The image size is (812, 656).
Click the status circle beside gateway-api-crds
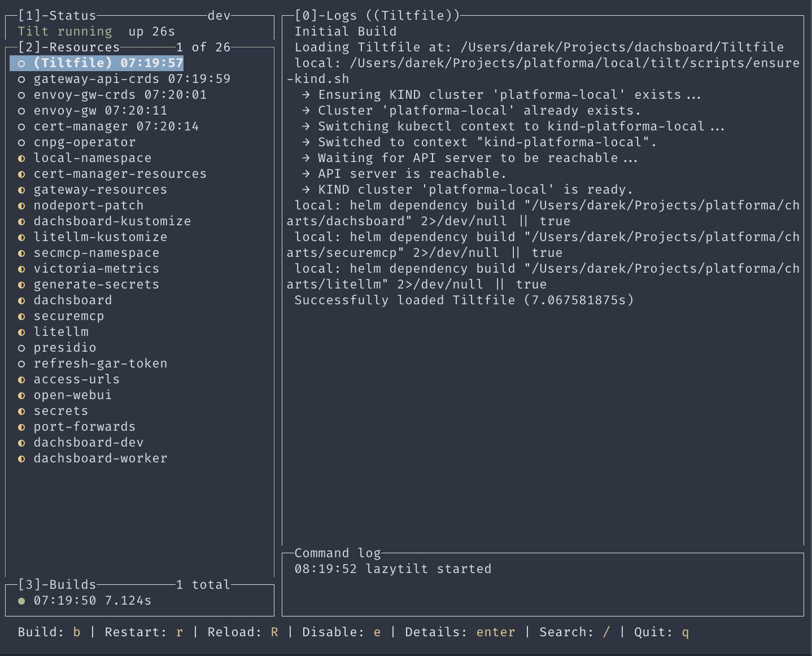point(21,80)
